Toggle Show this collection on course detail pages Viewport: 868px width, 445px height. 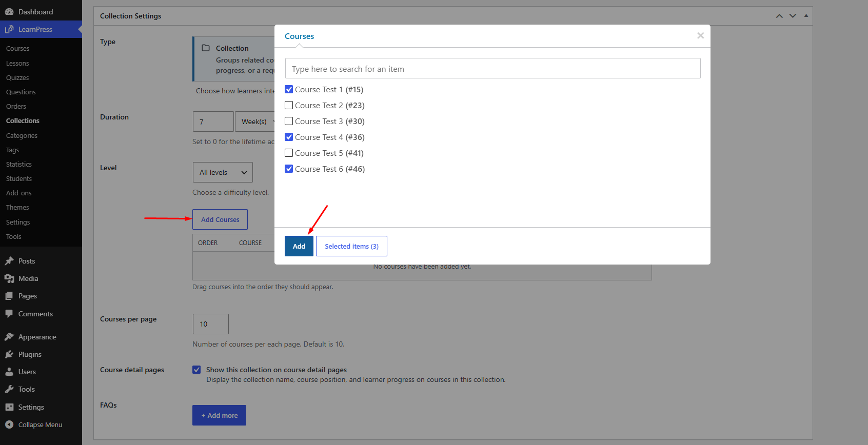tap(196, 370)
